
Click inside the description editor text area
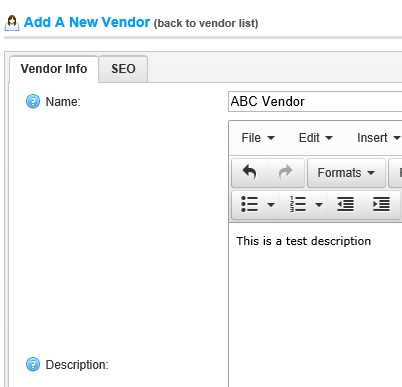tap(315, 305)
